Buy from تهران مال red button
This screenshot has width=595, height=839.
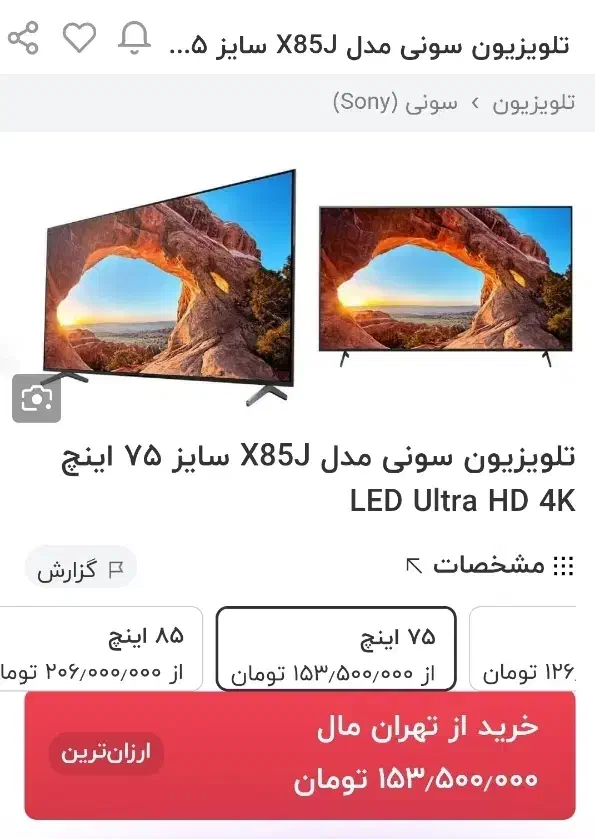pyautogui.click(x=300, y=756)
